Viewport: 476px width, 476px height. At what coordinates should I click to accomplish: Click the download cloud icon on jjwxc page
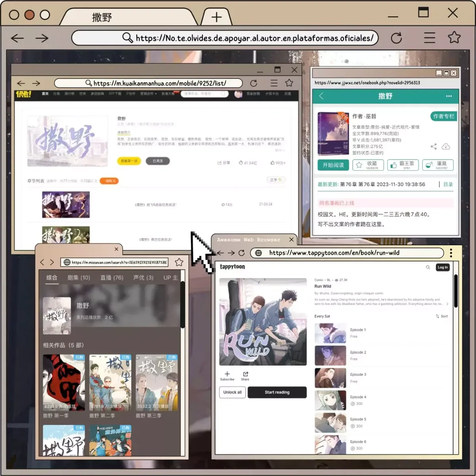(x=446, y=146)
